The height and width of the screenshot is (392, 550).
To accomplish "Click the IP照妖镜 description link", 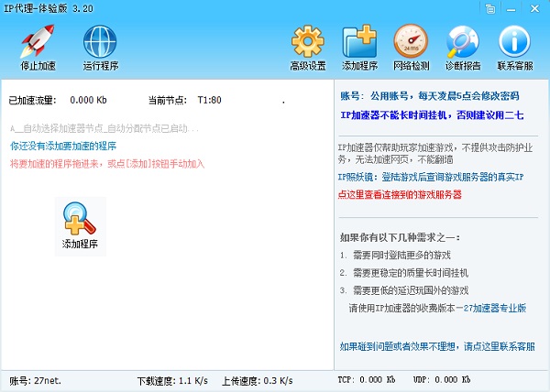I will (436, 178).
